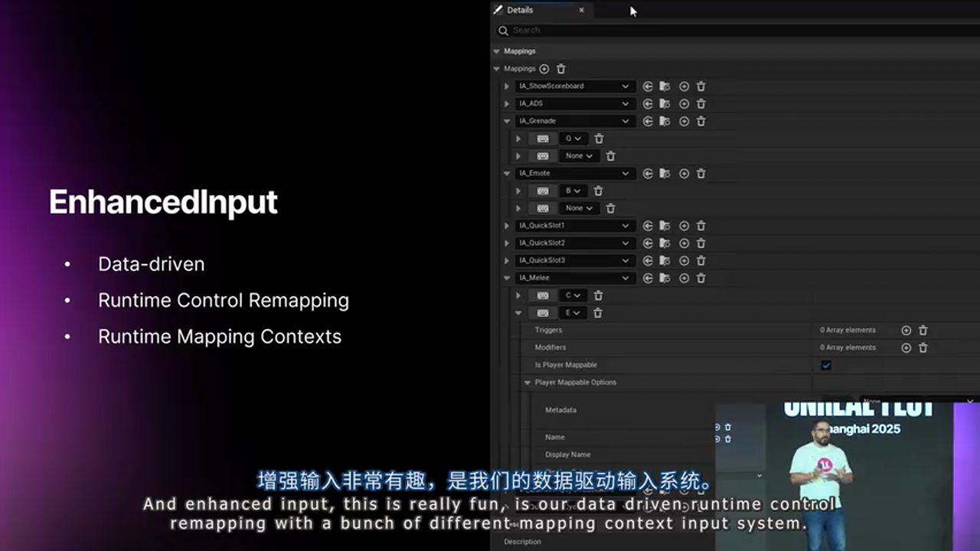Delete all Mappings with trash icon

coord(561,69)
